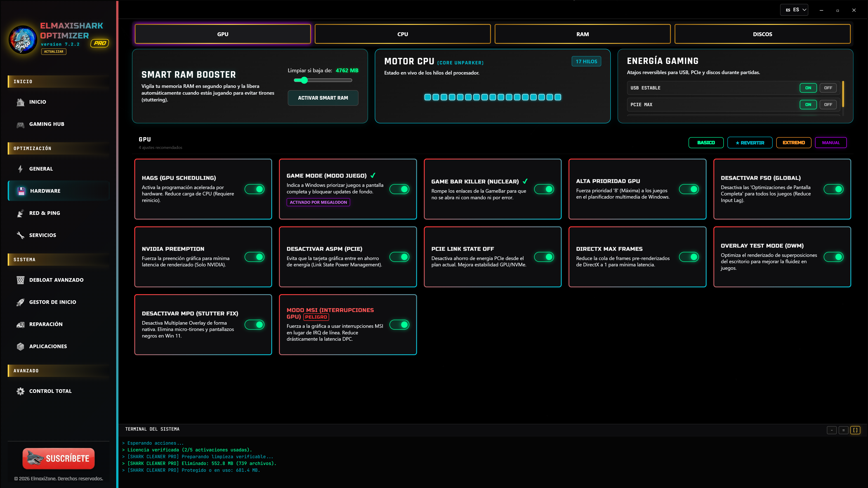
Task: Click the Servicios wrench icon
Action: 21,235
